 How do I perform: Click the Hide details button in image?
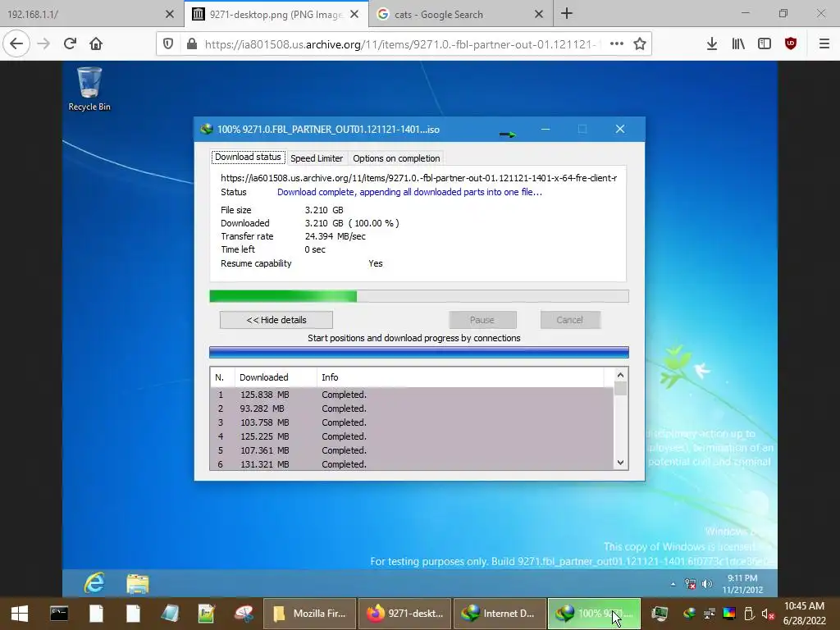point(276,320)
